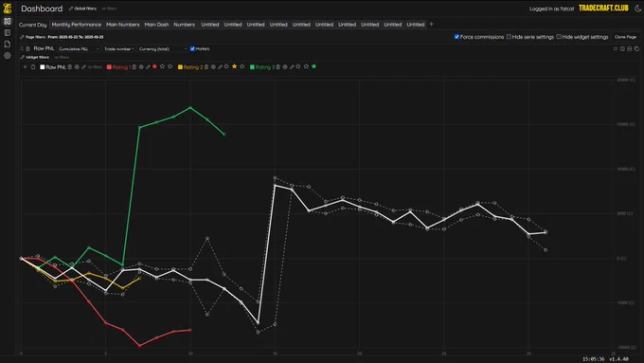Click the red Rating 1 color swatch
Image resolution: width=644 pixels, height=363 pixels.
pyautogui.click(x=109, y=67)
